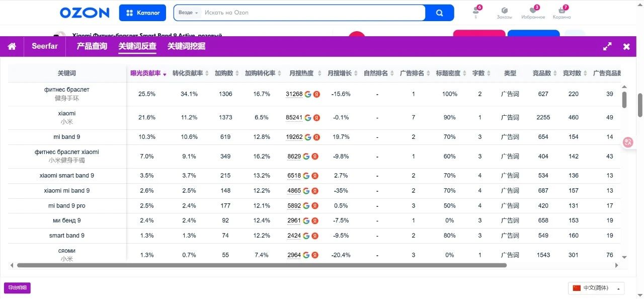Click Yandex icon in smart band 9 row
This screenshot has width=644, height=299.
point(315,236)
